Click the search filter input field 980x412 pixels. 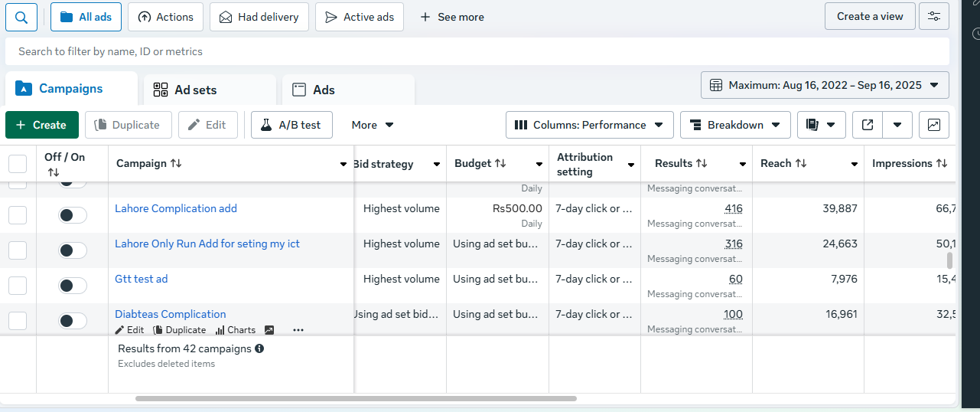[459, 51]
